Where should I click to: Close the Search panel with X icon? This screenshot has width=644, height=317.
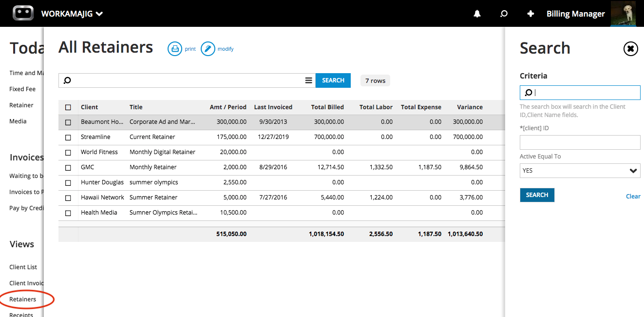pyautogui.click(x=630, y=49)
